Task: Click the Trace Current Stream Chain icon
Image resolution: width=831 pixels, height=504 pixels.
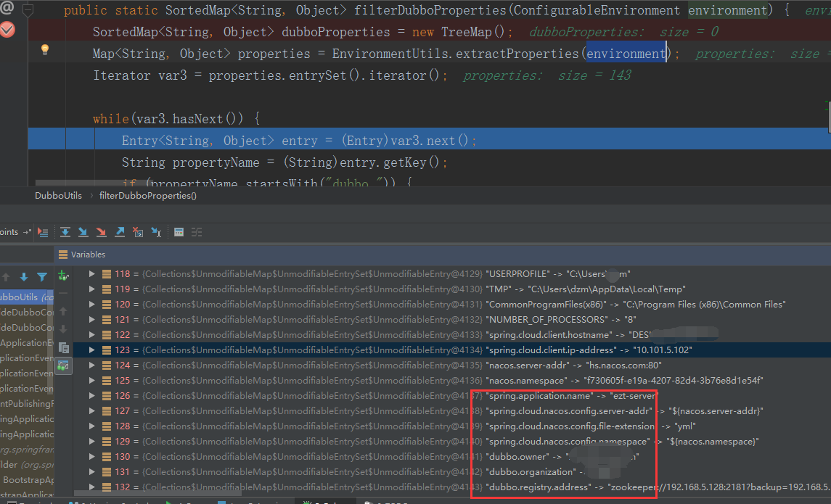Action: [197, 232]
